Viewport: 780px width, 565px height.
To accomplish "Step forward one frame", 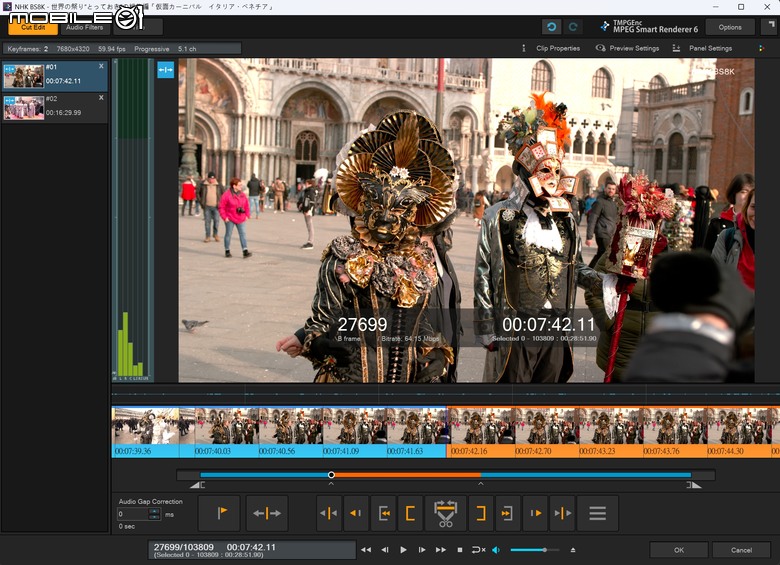I will tap(422, 550).
